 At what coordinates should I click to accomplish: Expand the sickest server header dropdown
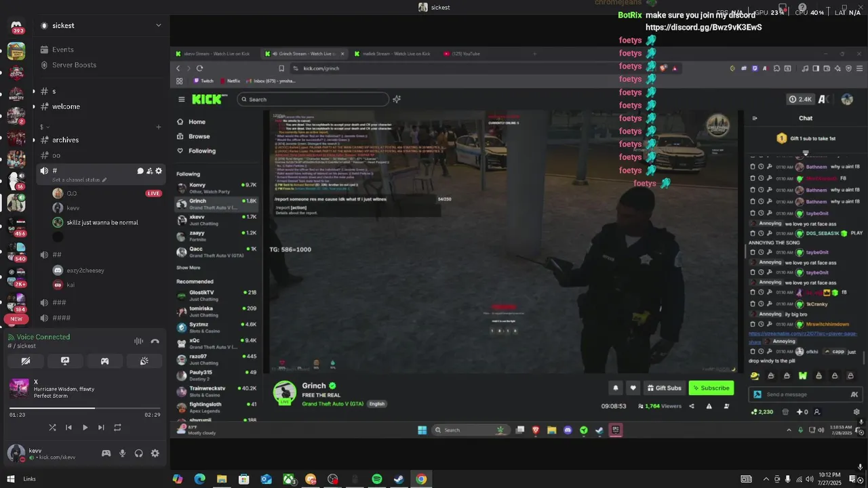159,26
